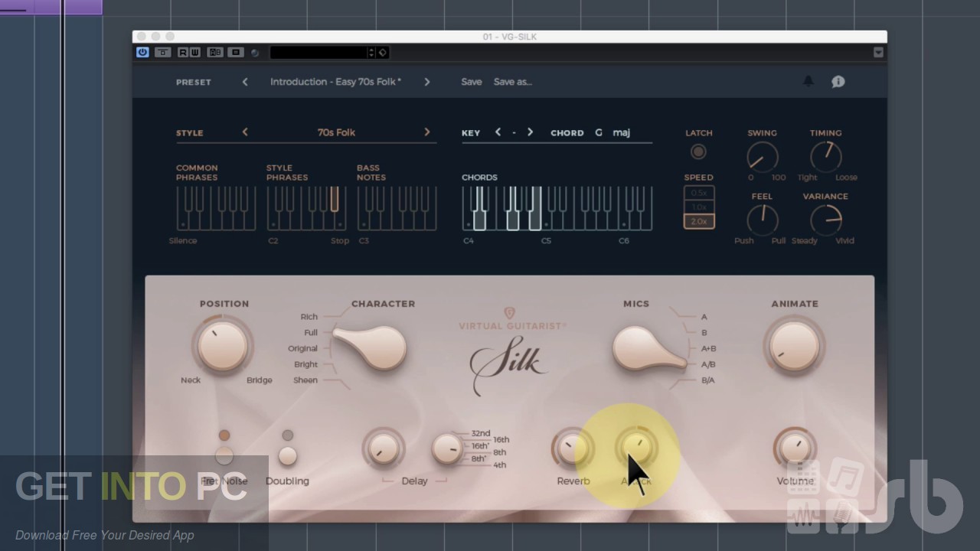The width and height of the screenshot is (980, 551).
Task: Select Sheen character
Action: click(x=305, y=380)
